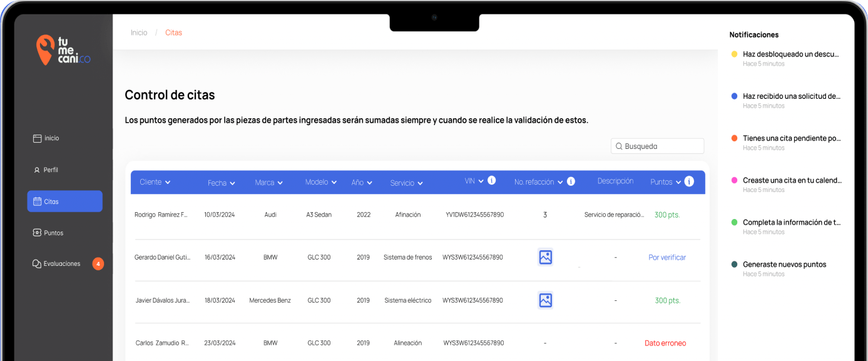This screenshot has height=361, width=868.
Task: Open 'Tienes una cita pendiente' notification
Action: 791,138
